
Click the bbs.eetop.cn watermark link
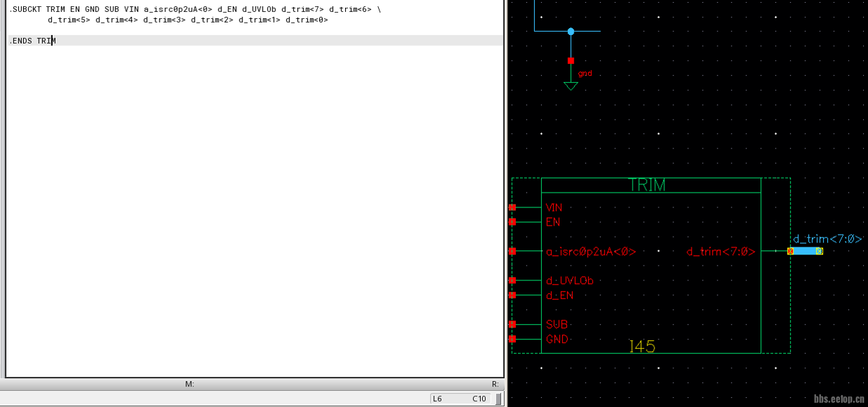838,399
